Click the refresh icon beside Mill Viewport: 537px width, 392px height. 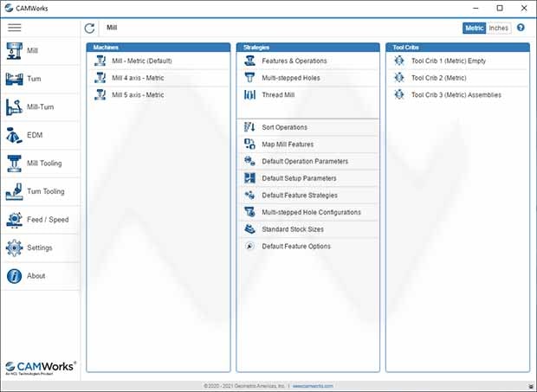point(90,28)
